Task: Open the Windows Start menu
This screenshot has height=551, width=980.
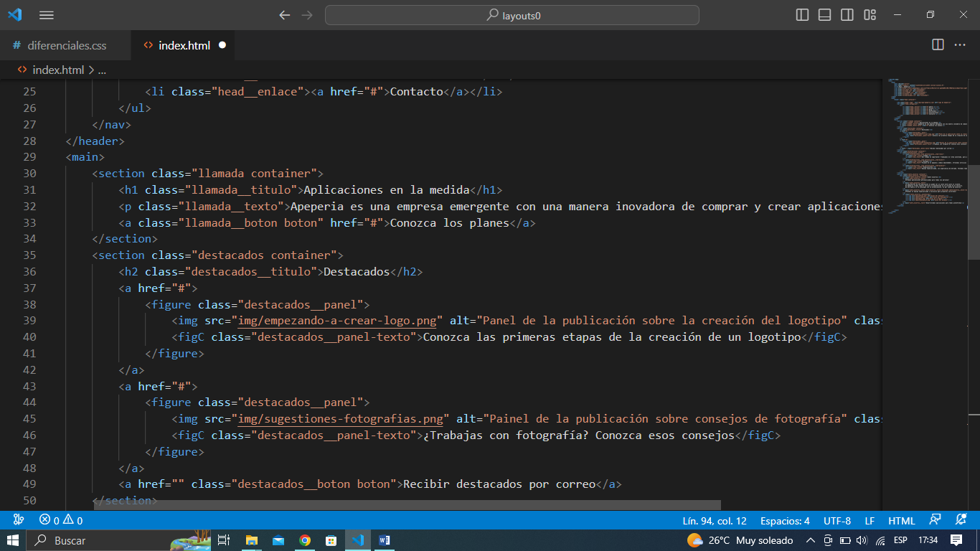Action: 13,540
